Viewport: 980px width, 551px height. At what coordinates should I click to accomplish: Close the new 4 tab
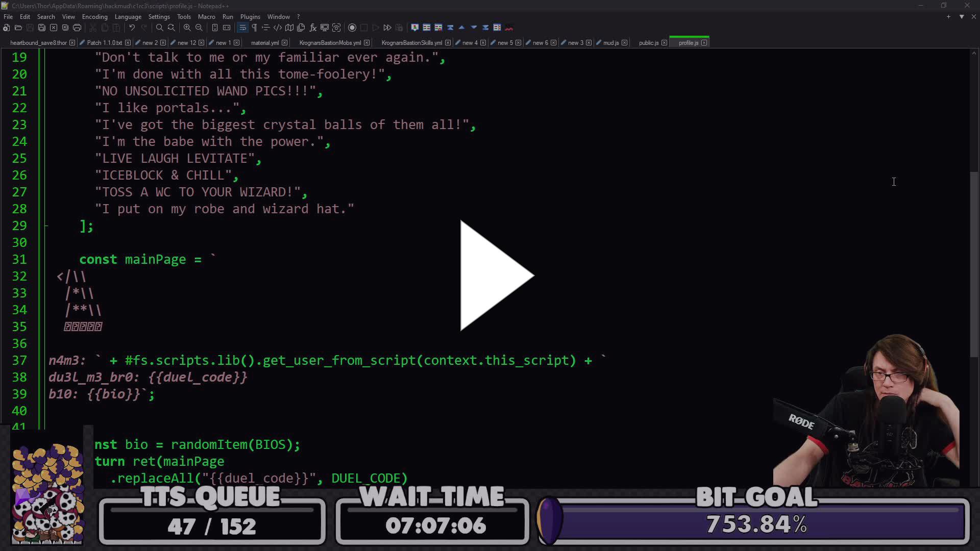pos(483,43)
